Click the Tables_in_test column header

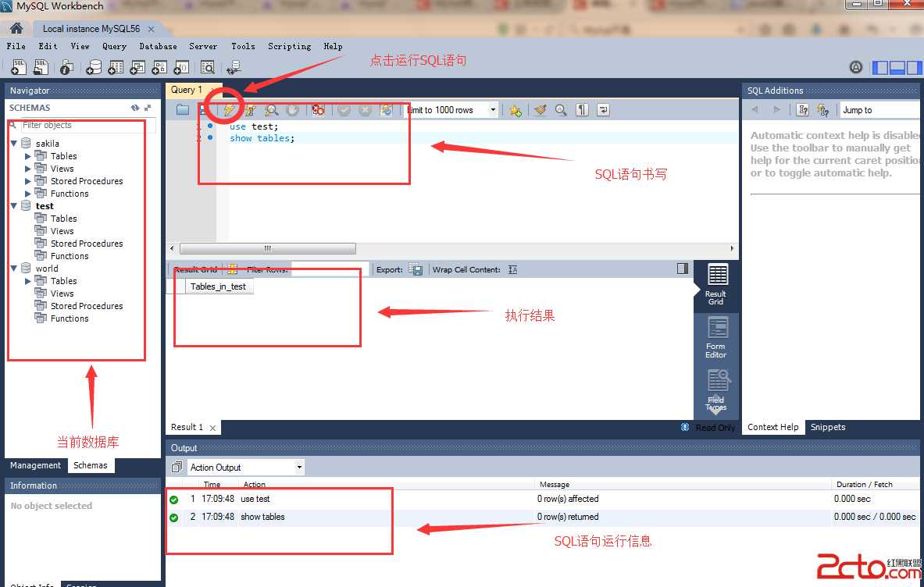pos(218,286)
